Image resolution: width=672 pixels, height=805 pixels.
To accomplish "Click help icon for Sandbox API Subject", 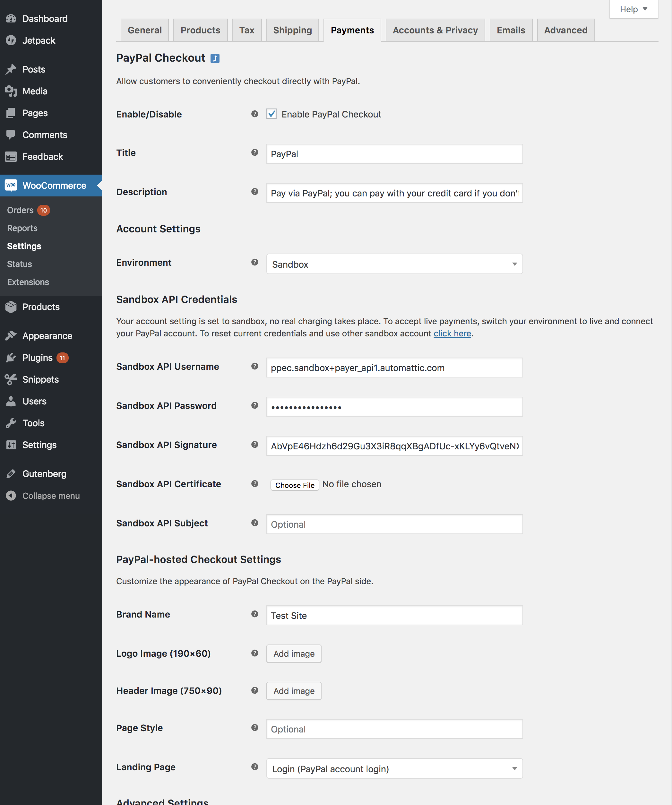I will 254,523.
